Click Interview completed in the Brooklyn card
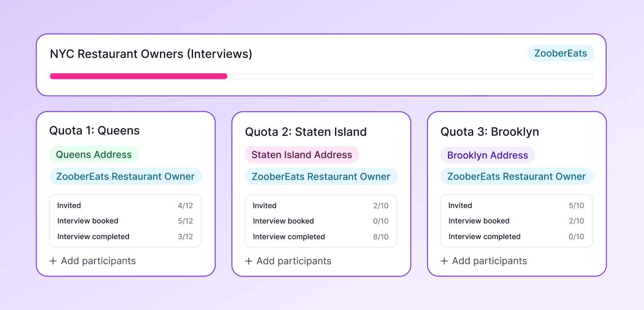This screenshot has height=310, width=644. pos(484,237)
